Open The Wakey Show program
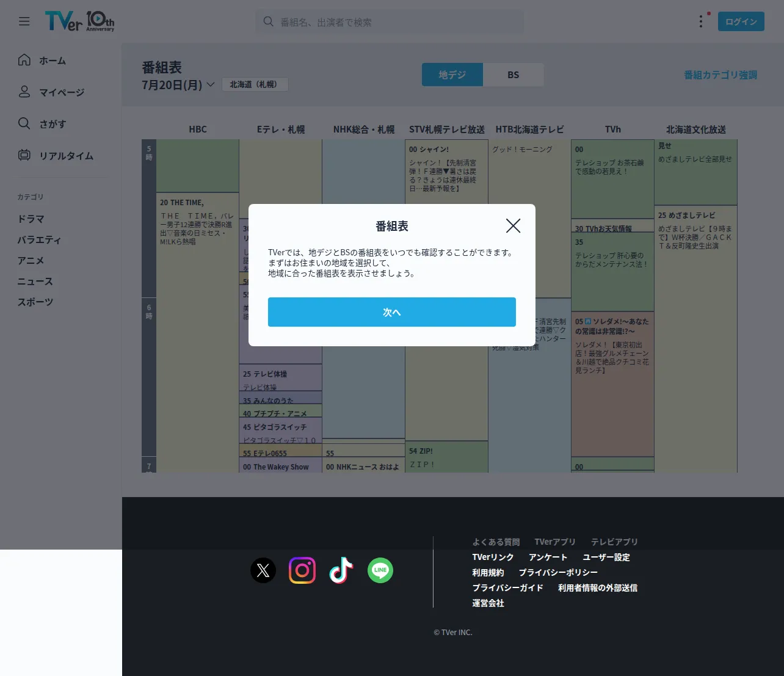 281,465
